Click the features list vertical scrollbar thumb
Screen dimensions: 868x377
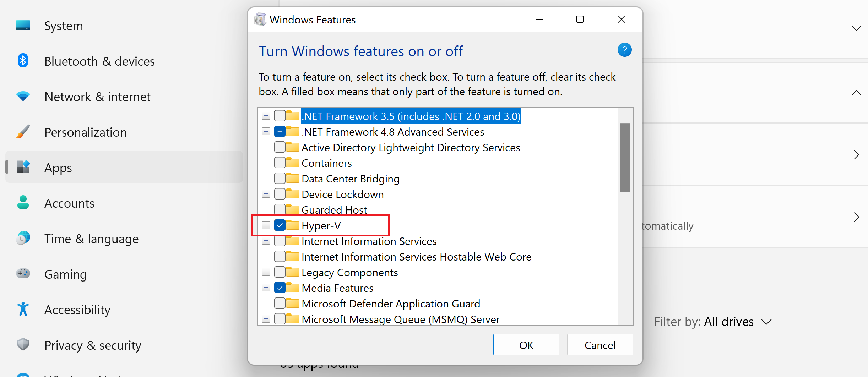point(625,158)
